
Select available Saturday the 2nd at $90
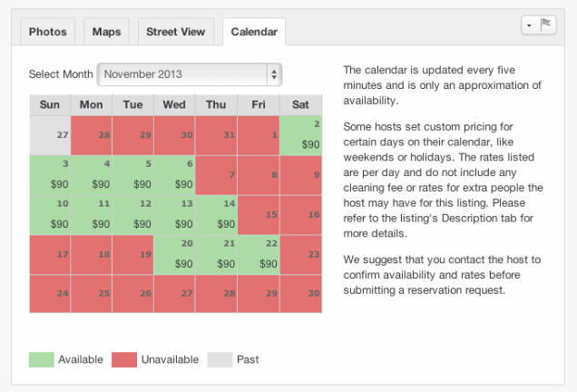tap(301, 134)
